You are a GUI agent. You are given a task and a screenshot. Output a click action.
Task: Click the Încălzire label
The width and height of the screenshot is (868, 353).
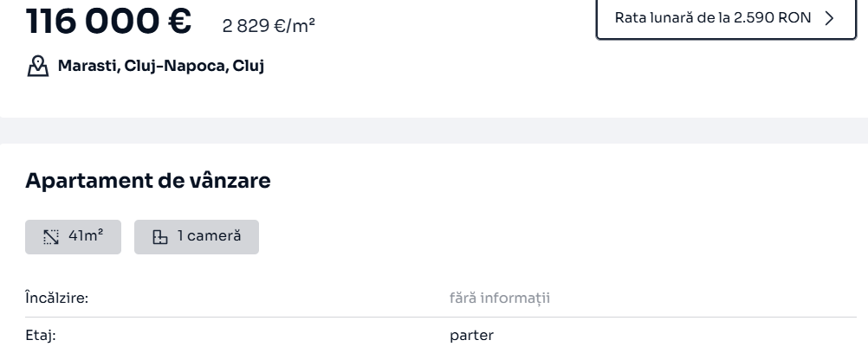pyautogui.click(x=57, y=298)
